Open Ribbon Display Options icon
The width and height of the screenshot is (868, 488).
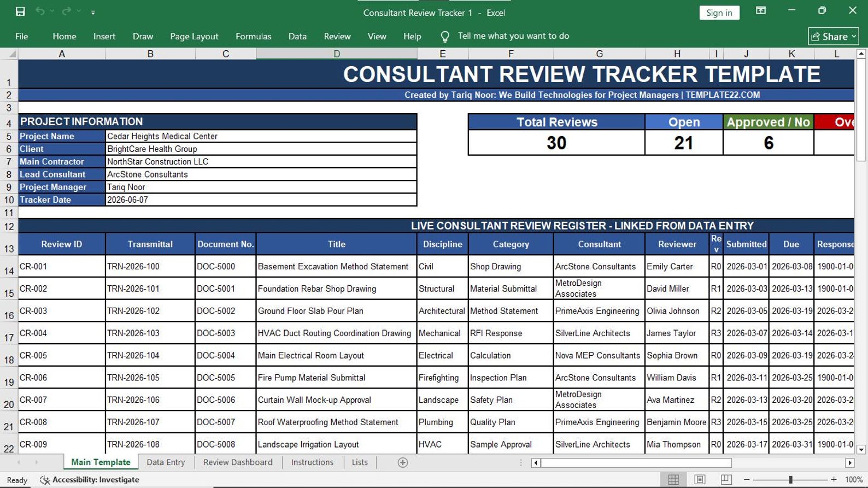pyautogui.click(x=761, y=11)
